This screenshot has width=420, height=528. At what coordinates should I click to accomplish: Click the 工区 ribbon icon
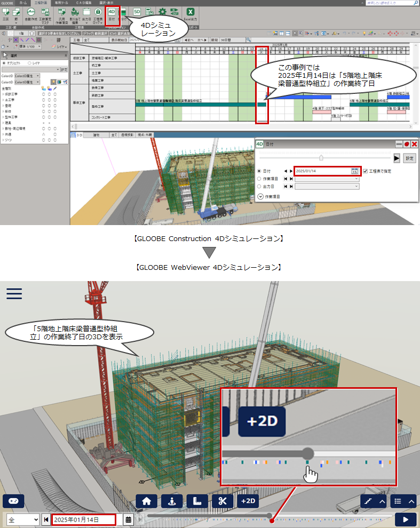[x=6, y=15]
